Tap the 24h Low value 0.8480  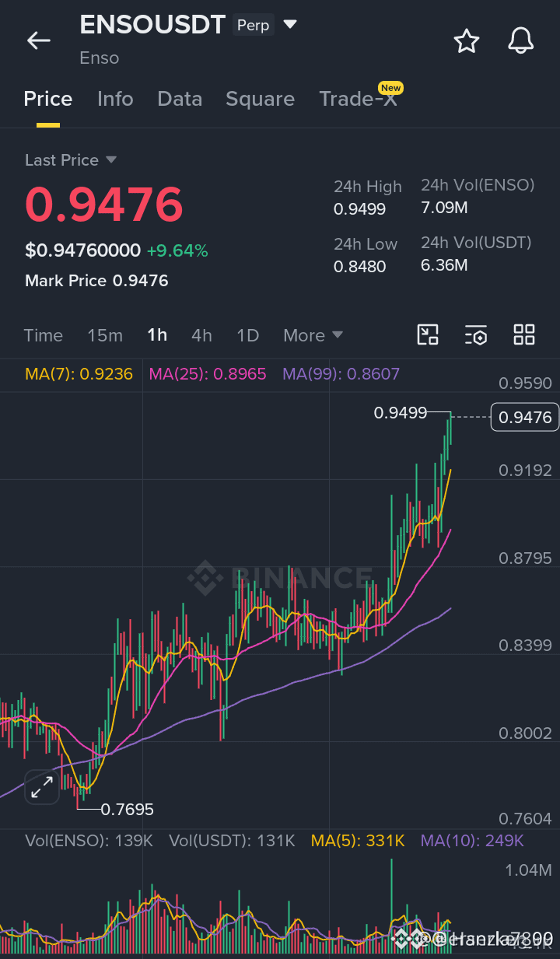point(359,266)
